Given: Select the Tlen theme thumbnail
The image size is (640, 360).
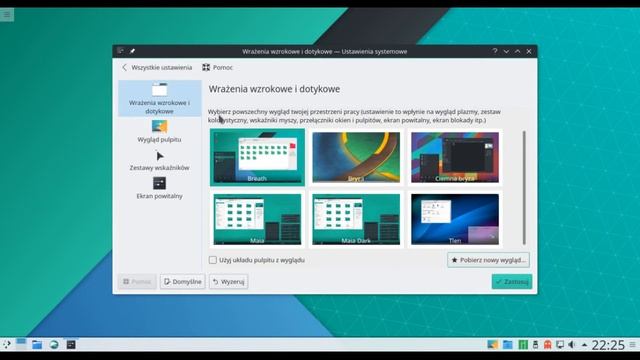Looking at the screenshot, I should point(455,220).
